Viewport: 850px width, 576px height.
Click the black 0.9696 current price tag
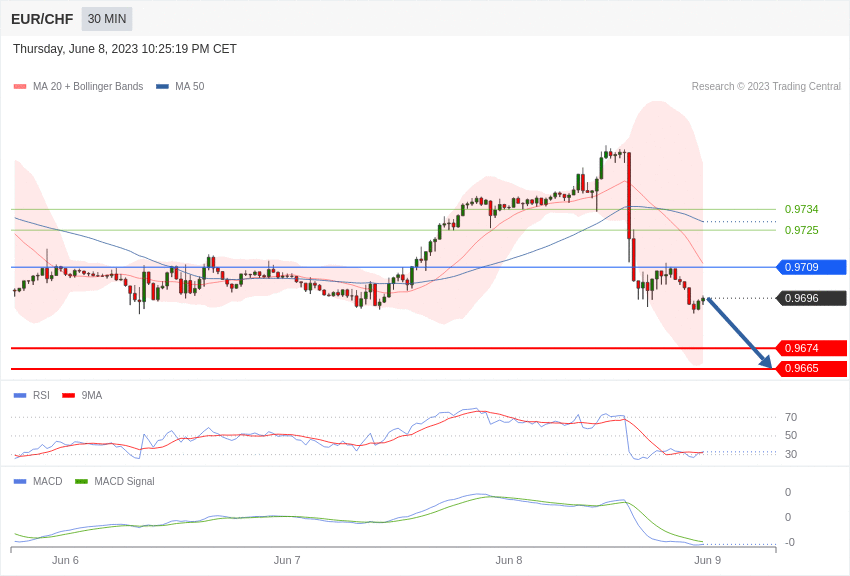pos(812,298)
